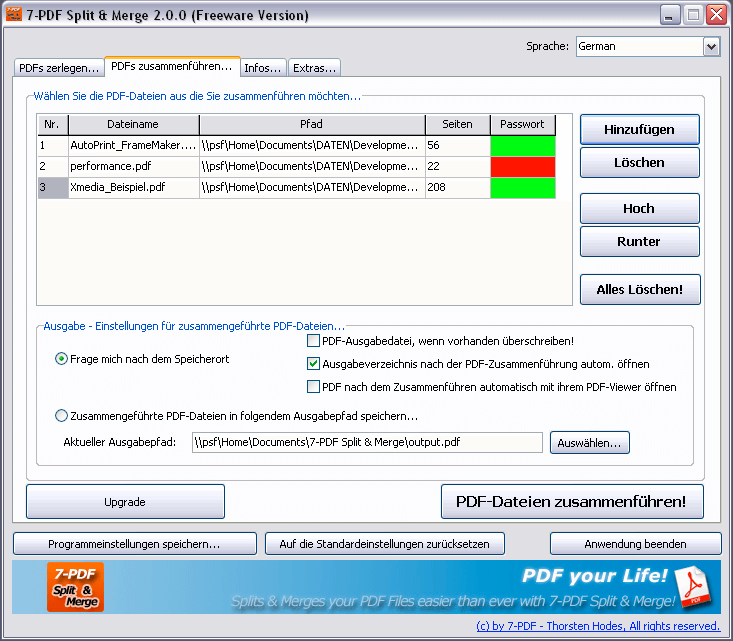Click the 7-PDF Split & Merge logo icon

point(75,587)
